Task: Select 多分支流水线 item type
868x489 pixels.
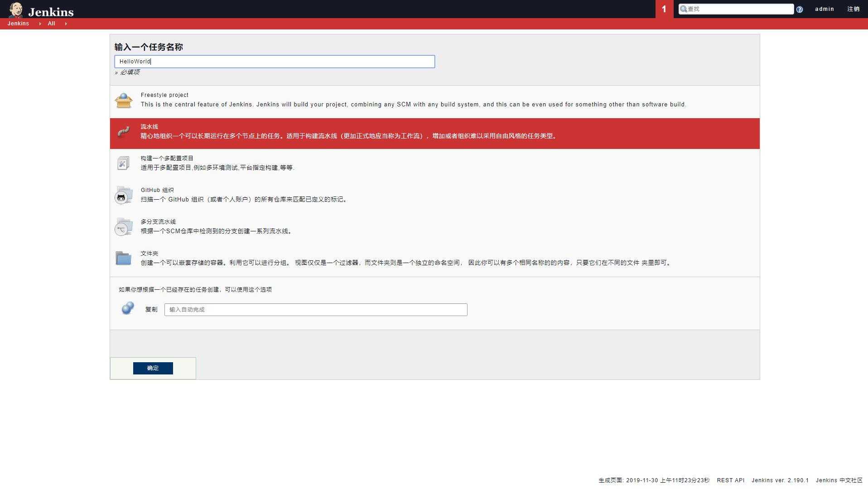Action: (x=435, y=229)
